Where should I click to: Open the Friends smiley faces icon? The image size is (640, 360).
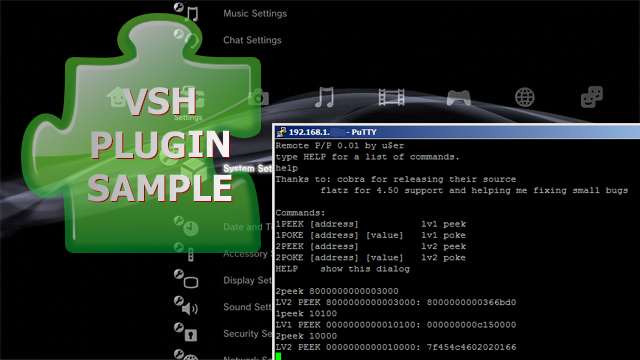click(591, 97)
